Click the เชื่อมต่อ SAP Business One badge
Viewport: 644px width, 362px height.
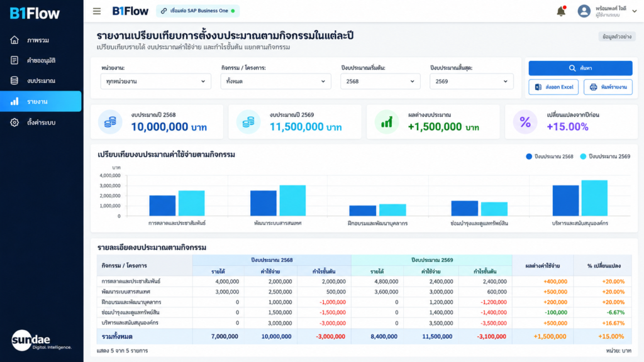point(197,11)
